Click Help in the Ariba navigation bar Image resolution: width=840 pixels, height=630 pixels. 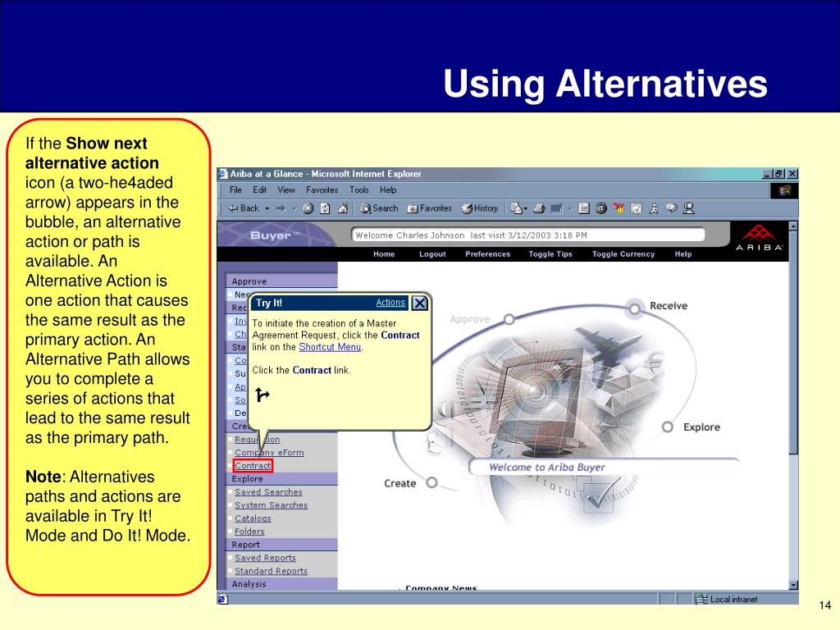[683, 254]
